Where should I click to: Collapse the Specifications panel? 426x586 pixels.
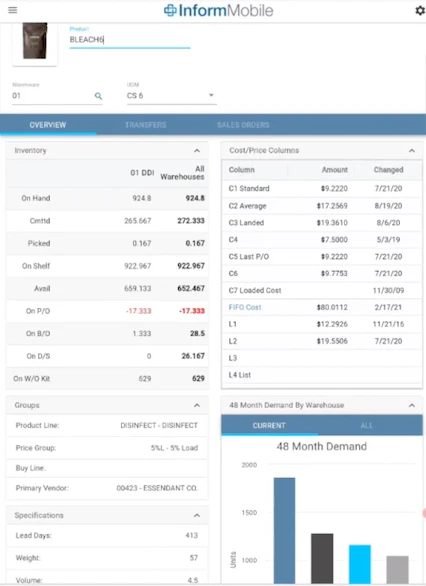pyautogui.click(x=197, y=515)
